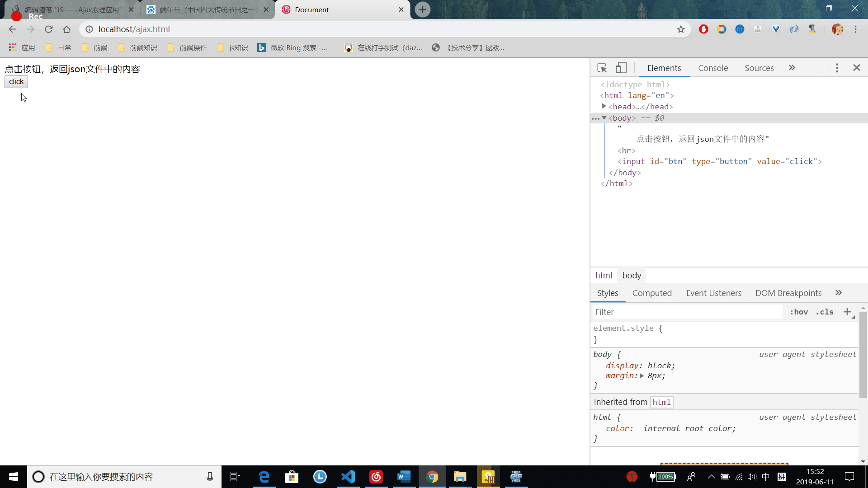Image resolution: width=868 pixels, height=488 pixels.
Task: Click the device toolbar toggle icon
Action: (x=621, y=67)
